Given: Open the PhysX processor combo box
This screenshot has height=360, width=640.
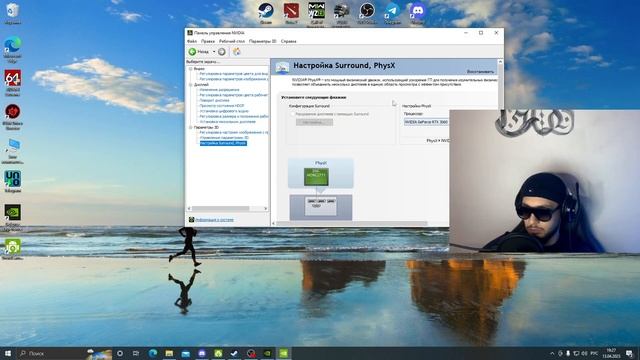Looking at the screenshot, I should pos(426,122).
